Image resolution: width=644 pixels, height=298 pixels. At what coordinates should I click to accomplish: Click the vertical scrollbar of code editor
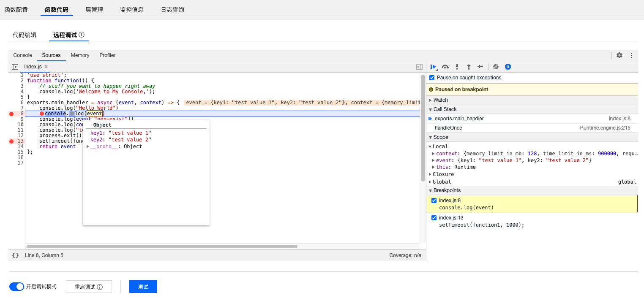click(x=423, y=128)
